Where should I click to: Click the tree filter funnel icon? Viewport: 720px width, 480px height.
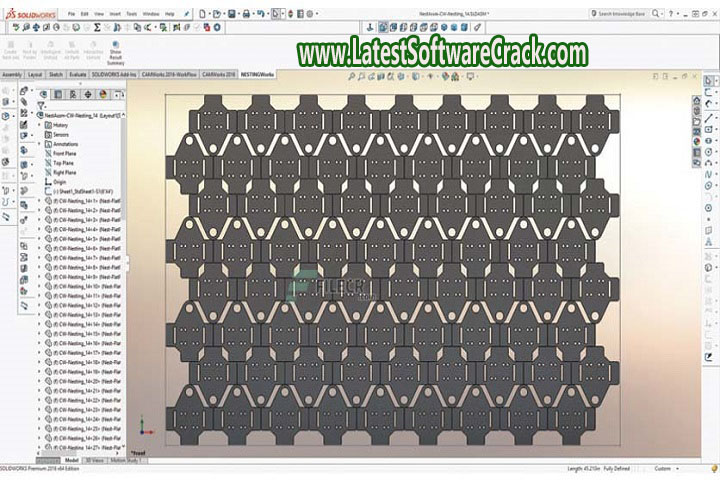pos(41,106)
